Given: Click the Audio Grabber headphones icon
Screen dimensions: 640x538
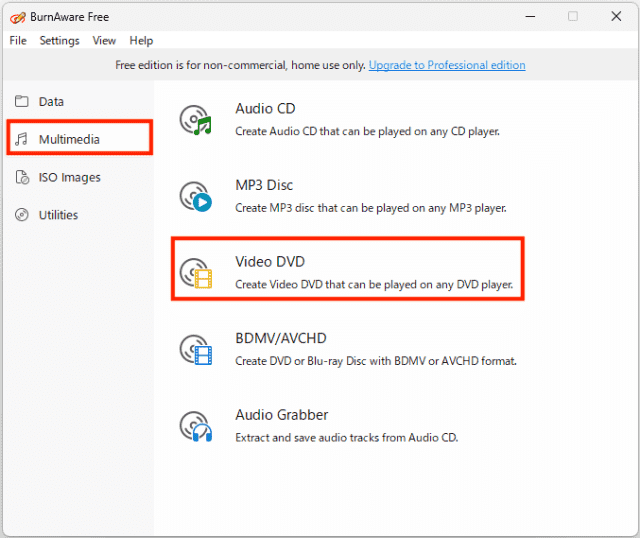Looking at the screenshot, I should (x=196, y=426).
